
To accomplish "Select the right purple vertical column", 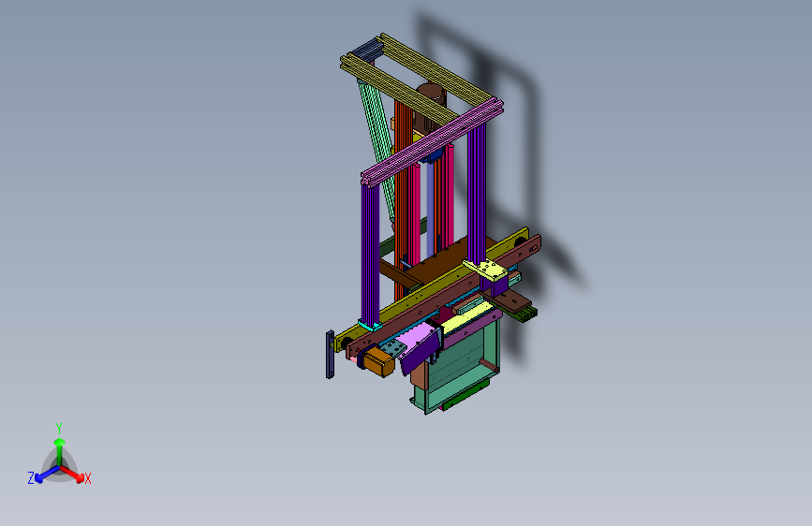I will click(477, 192).
